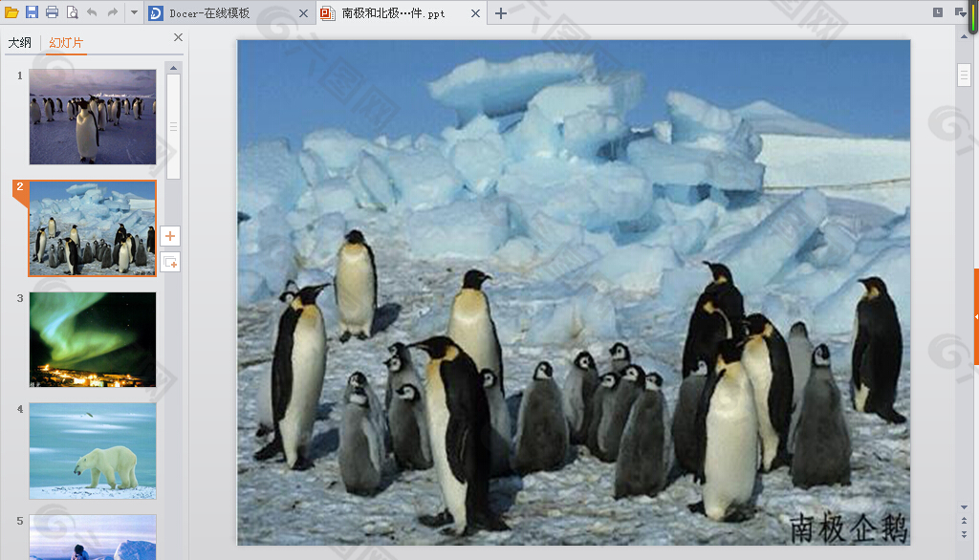Expand the orange side panel handle at right edge
This screenshot has width=979, height=560.
click(976, 316)
